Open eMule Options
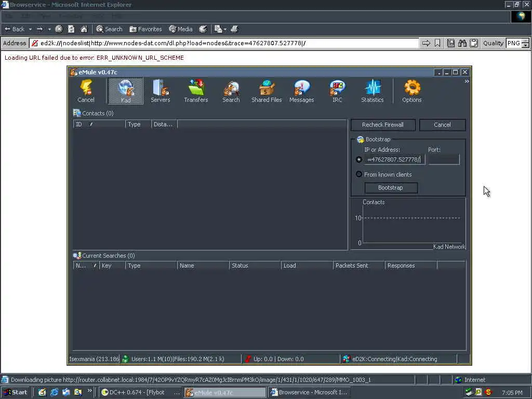 (x=412, y=91)
